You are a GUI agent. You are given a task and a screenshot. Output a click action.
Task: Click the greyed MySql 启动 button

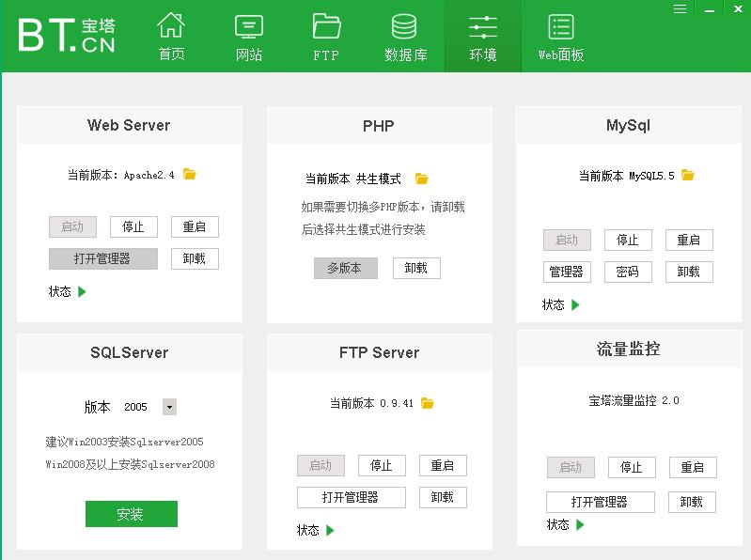click(567, 241)
